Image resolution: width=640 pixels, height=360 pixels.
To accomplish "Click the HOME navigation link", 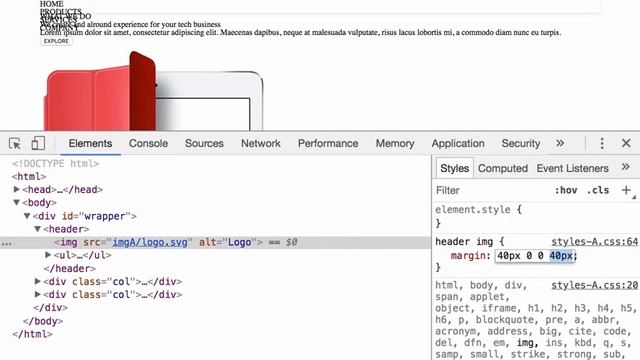I will pos(51,4).
